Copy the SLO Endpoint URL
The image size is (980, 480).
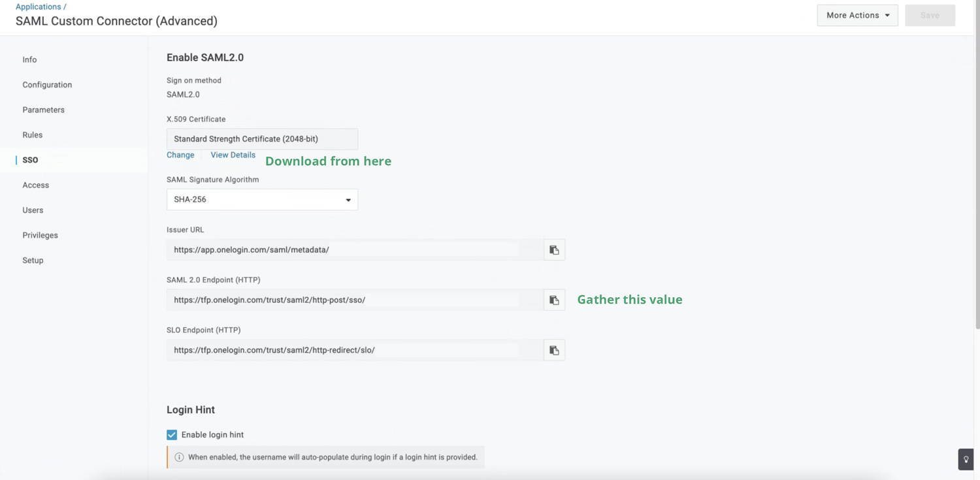[x=554, y=351]
